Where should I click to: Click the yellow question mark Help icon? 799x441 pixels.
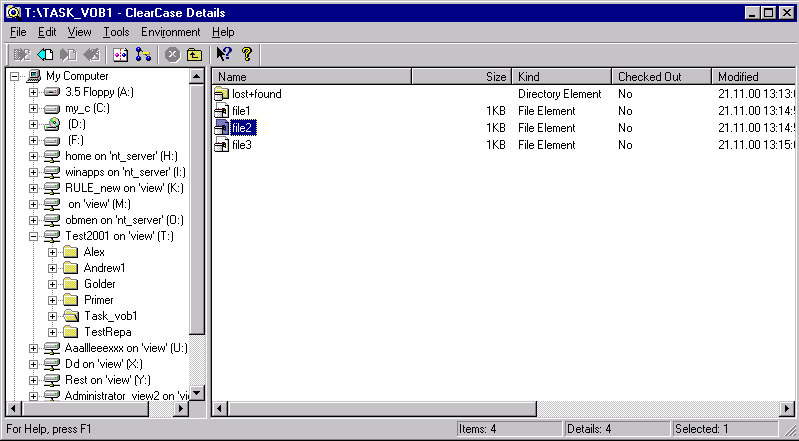tap(247, 54)
